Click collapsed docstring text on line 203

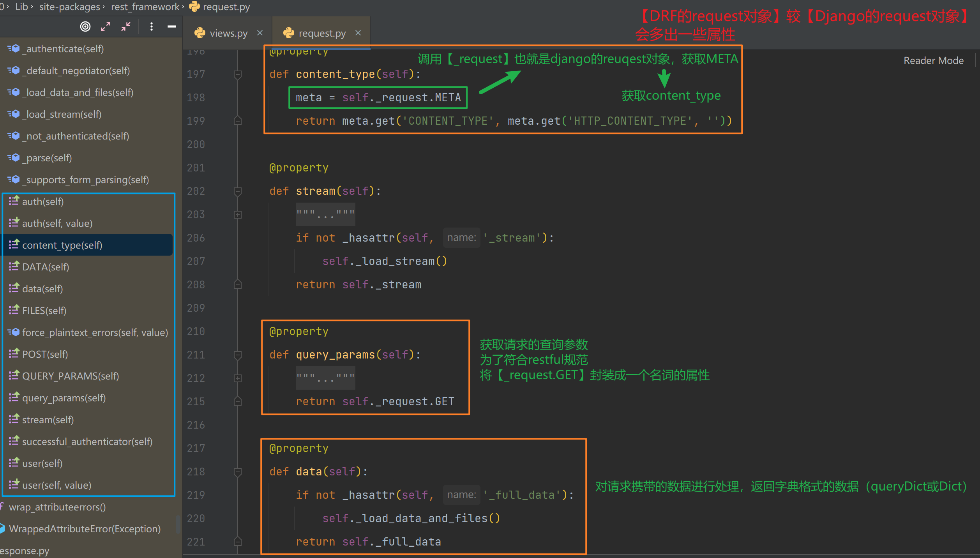pyautogui.click(x=325, y=214)
